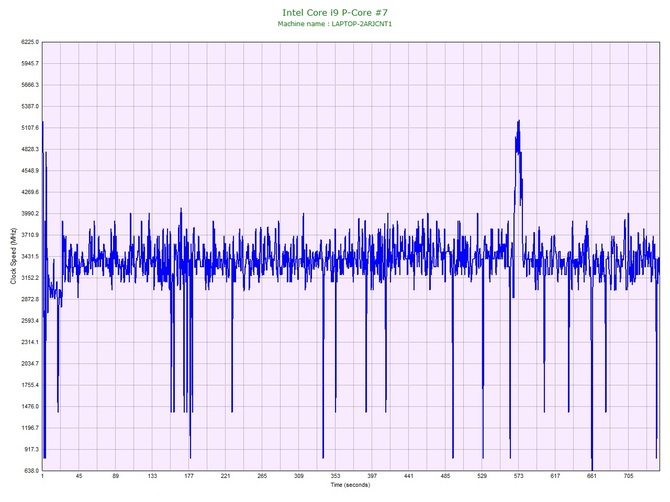Click the y-axis value 3990.2
This screenshot has height=502, width=670.
[30, 213]
